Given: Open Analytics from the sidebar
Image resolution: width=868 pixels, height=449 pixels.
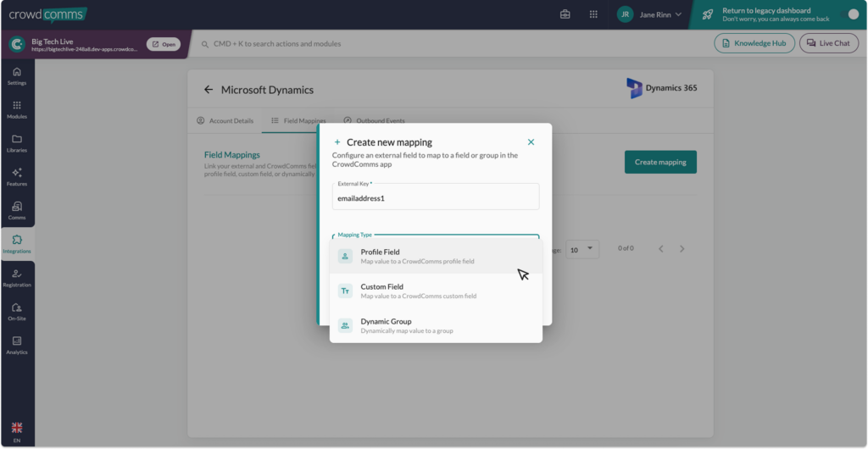Looking at the screenshot, I should point(17,345).
